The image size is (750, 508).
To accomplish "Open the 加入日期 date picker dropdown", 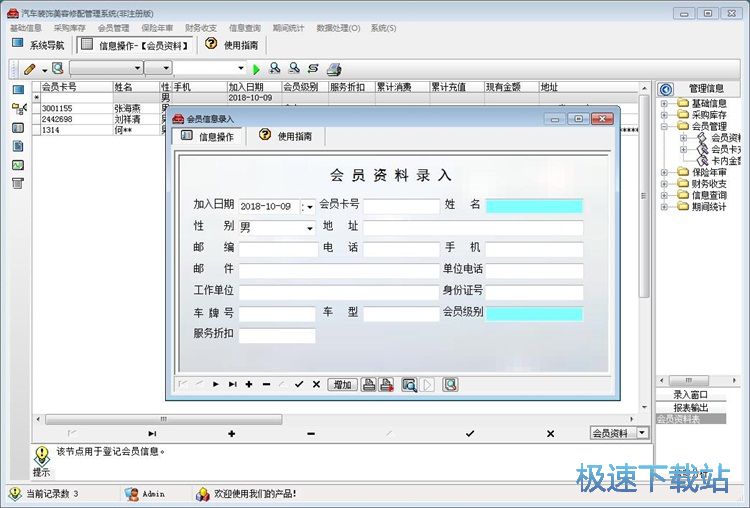I will (310, 207).
